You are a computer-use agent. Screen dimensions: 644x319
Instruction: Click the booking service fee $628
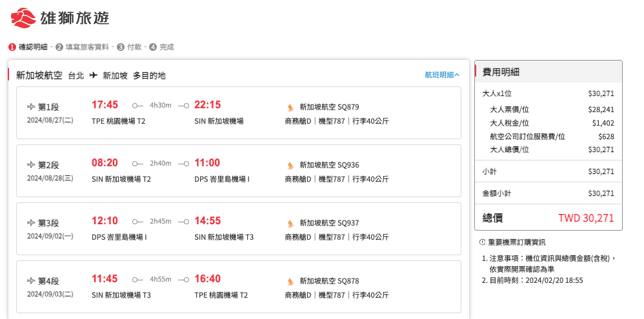[x=606, y=137]
